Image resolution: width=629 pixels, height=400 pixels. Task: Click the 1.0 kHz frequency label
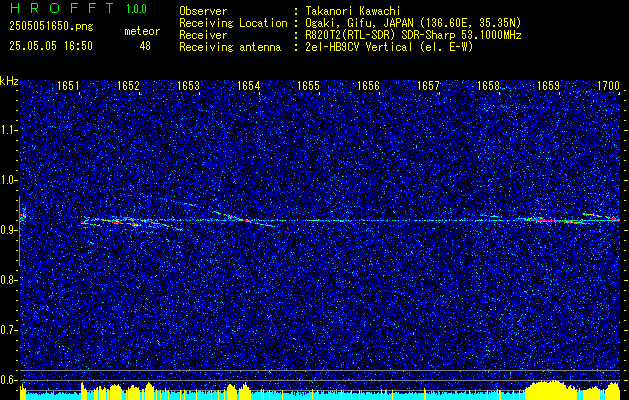(x=8, y=181)
